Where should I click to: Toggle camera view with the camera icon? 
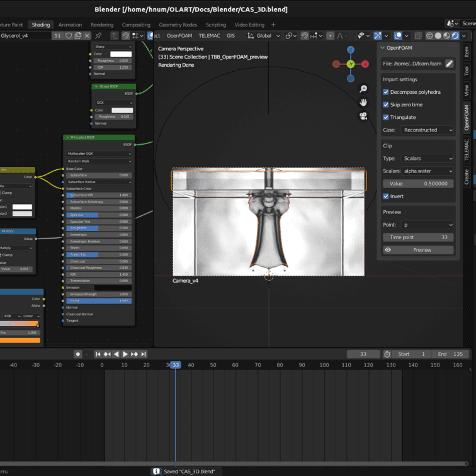(x=363, y=116)
